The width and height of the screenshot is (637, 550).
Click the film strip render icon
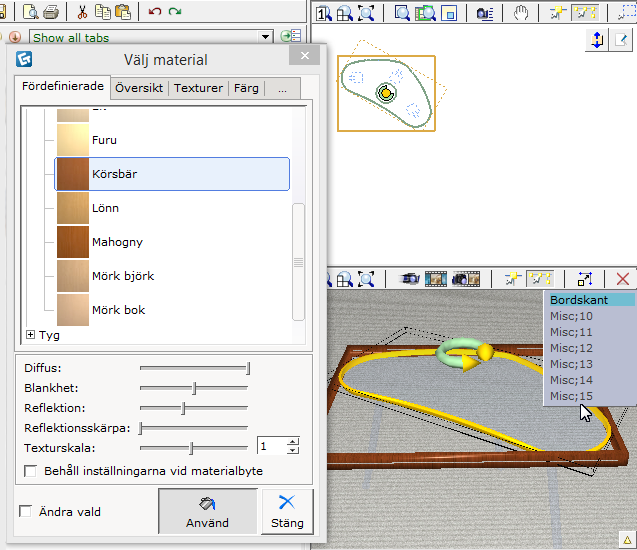[x=437, y=280]
